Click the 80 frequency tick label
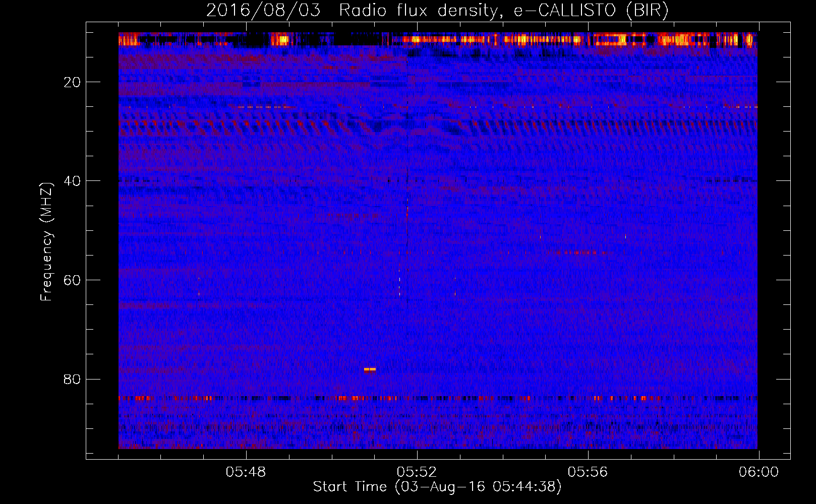 (x=72, y=379)
